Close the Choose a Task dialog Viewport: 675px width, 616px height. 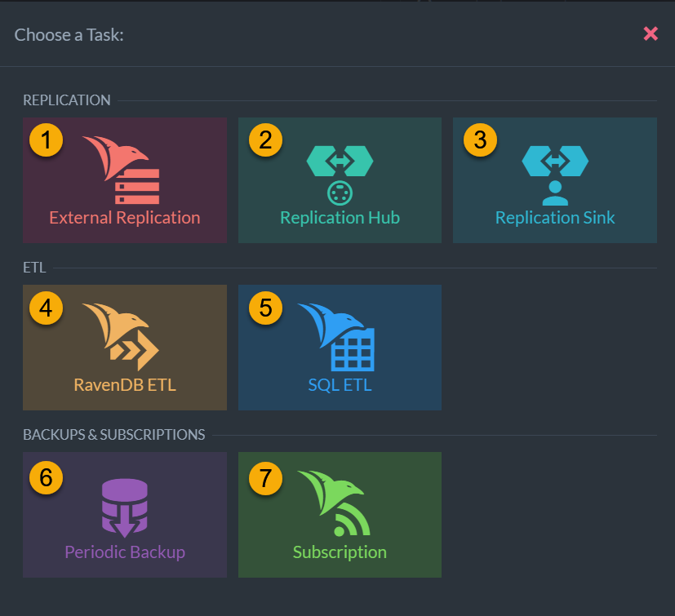(651, 33)
